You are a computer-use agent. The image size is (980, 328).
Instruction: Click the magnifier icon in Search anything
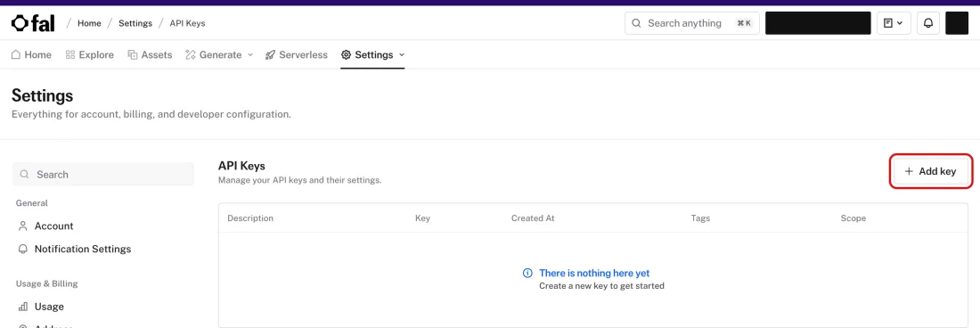637,23
